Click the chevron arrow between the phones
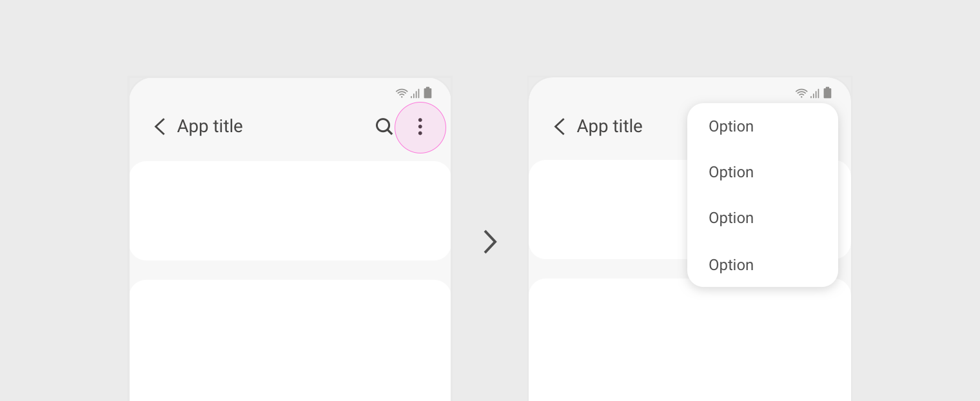 click(x=491, y=242)
